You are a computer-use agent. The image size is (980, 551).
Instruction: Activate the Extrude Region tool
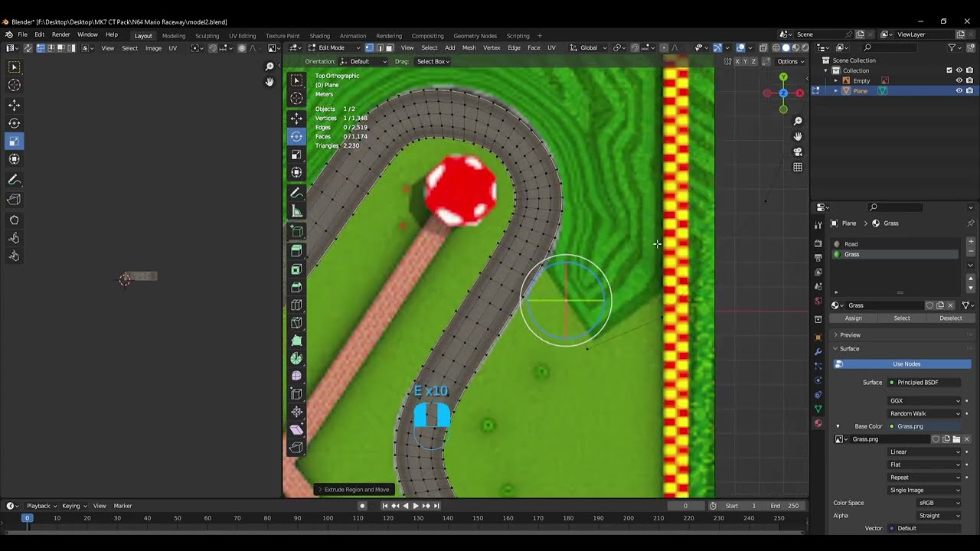click(296, 250)
